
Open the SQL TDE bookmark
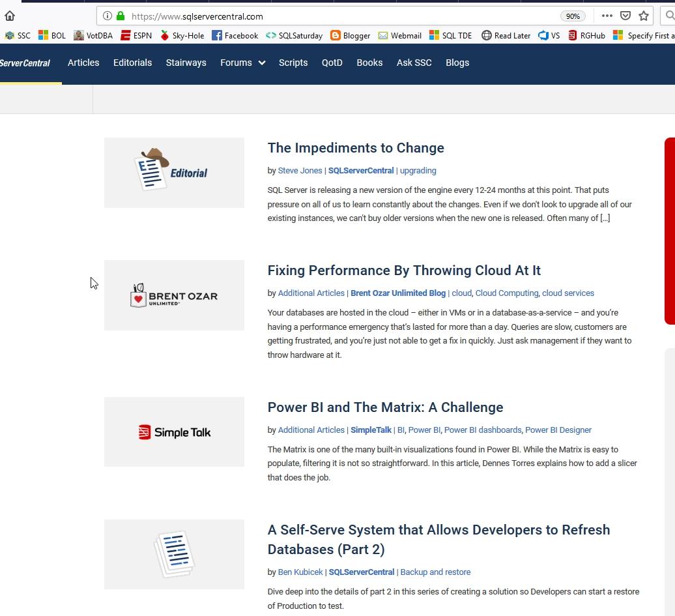451,35
